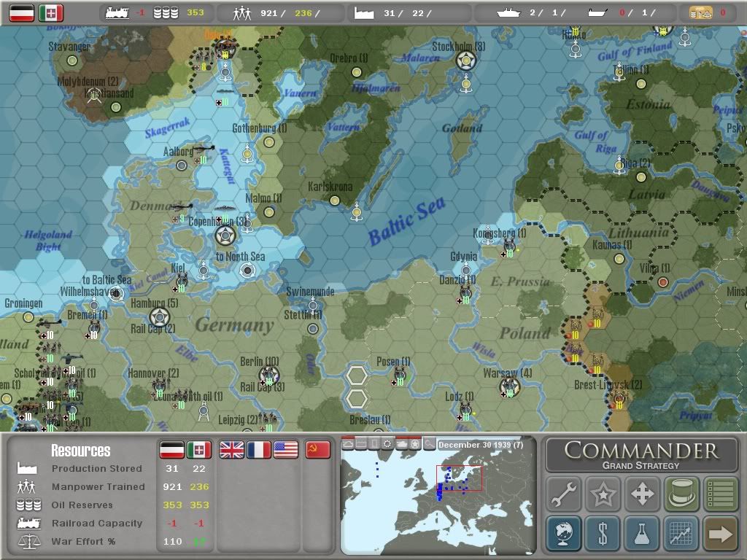Toggle the sun-shaped overlay on the minimap bar
This screenshot has width=747, height=560.
click(x=388, y=444)
